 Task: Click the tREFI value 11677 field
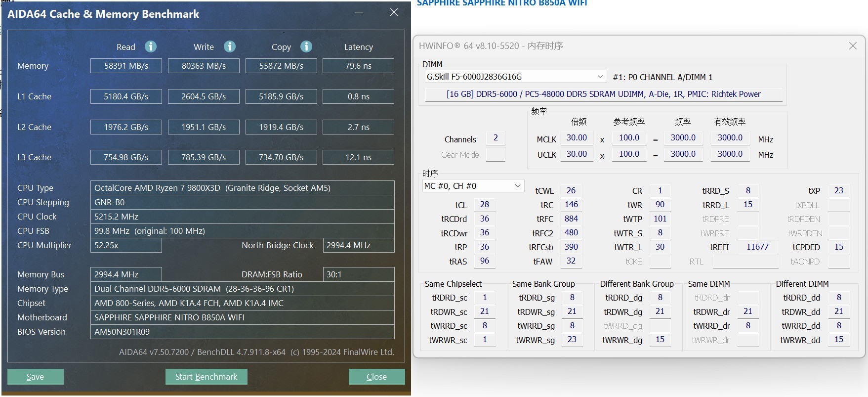tap(757, 247)
